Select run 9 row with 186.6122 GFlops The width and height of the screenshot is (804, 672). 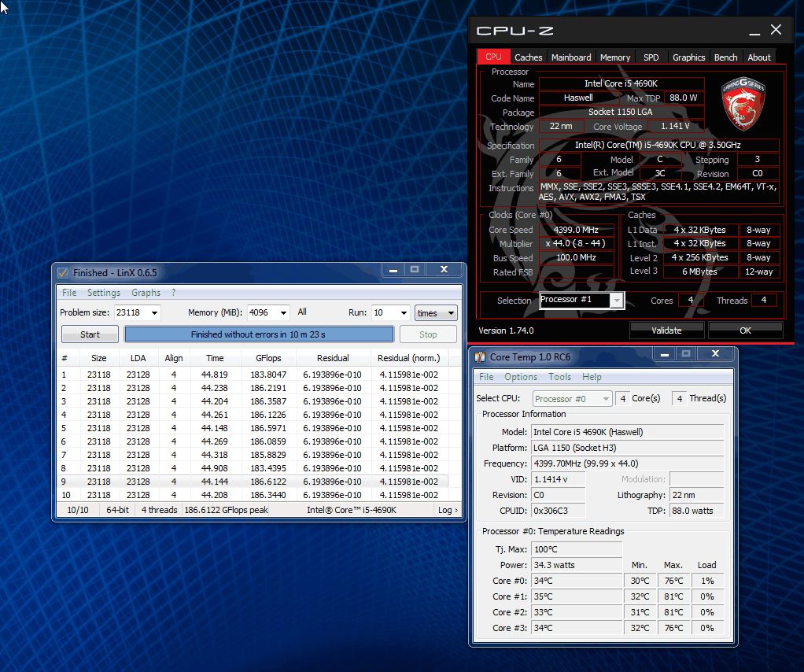pyautogui.click(x=253, y=482)
